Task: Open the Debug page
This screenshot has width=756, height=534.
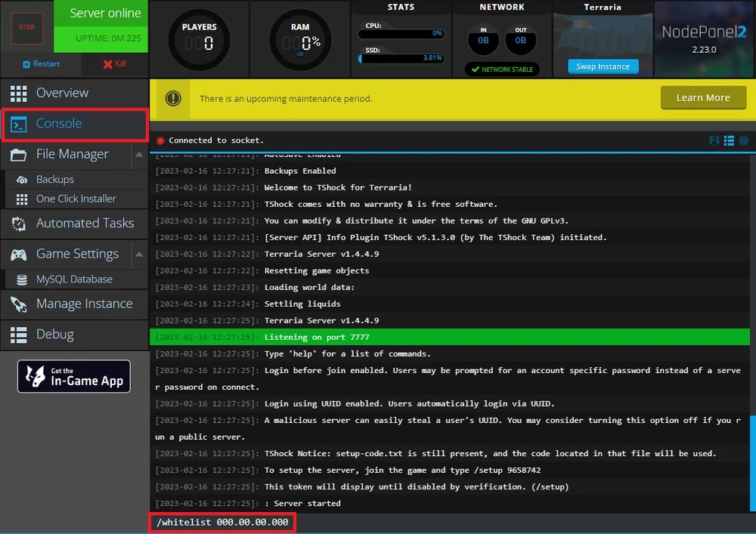Action: (x=75, y=335)
